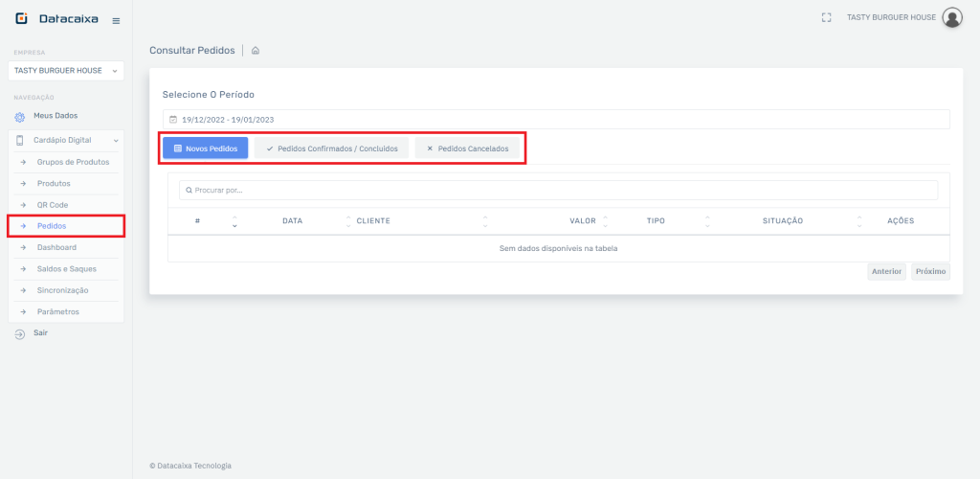
Task: Click the Procurar por search field
Action: 558,191
